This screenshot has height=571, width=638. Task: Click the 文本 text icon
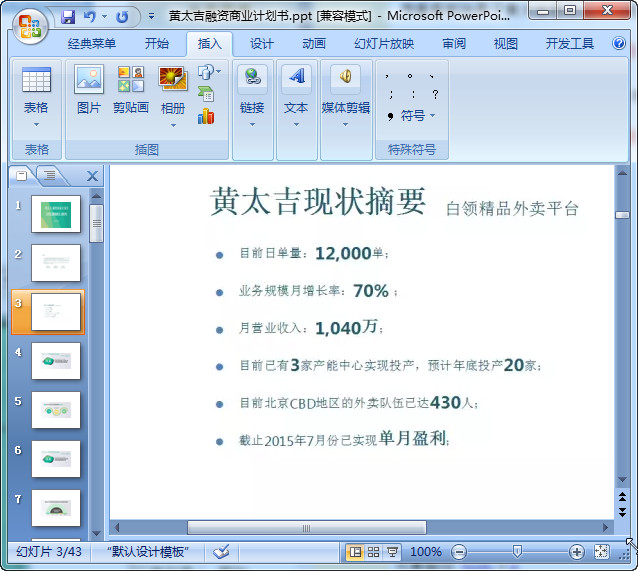tap(296, 77)
